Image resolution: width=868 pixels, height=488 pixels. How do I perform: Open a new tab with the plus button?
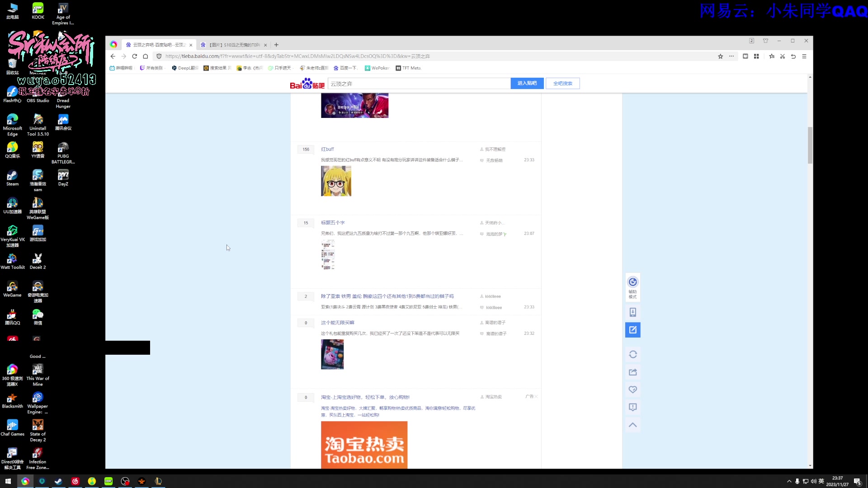click(276, 45)
